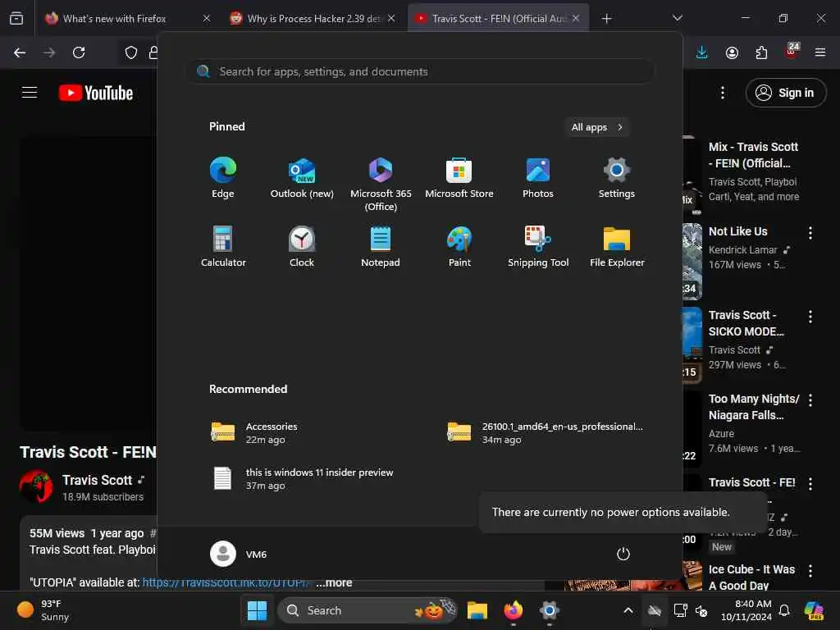
Task: Open Travis Scott channel name link
Action: click(97, 480)
